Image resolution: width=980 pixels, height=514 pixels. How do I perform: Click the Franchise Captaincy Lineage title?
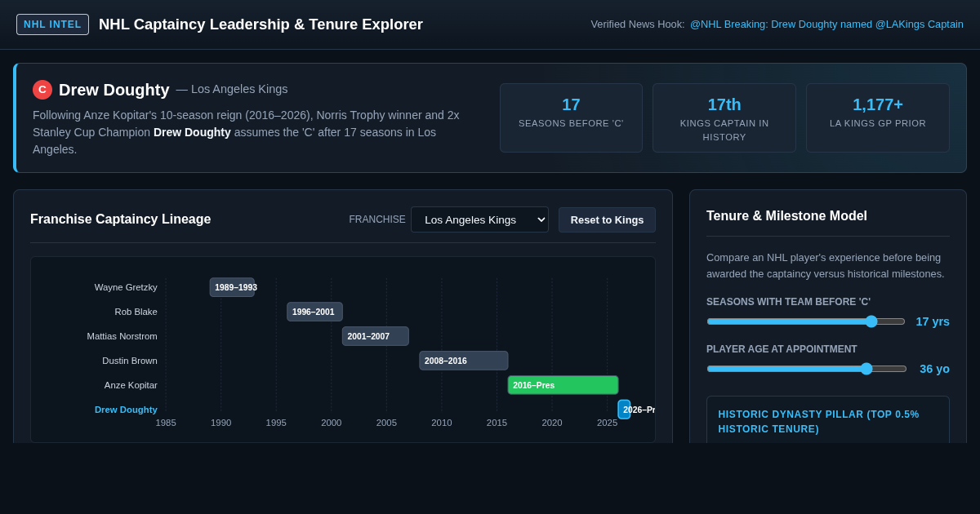121,219
